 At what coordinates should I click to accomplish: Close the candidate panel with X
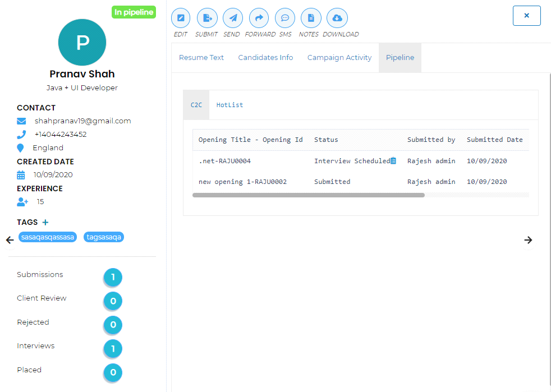tap(526, 16)
